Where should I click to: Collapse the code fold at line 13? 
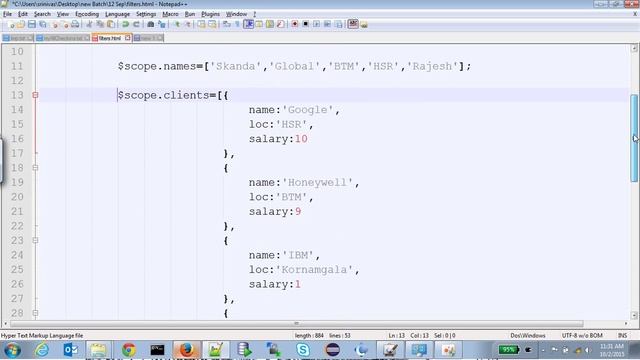36,95
